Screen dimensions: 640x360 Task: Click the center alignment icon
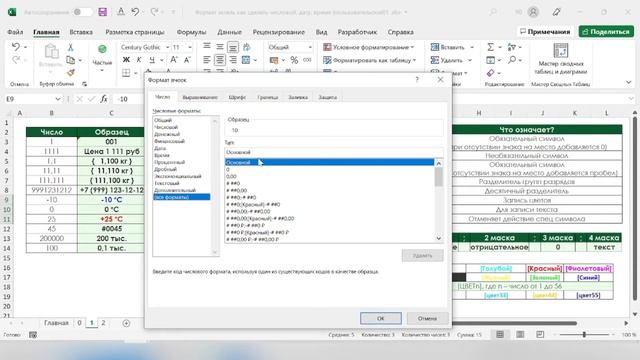pyautogui.click(x=220, y=60)
